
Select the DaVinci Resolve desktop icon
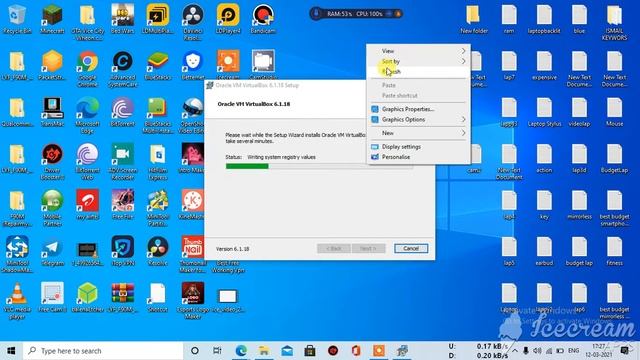[193, 22]
